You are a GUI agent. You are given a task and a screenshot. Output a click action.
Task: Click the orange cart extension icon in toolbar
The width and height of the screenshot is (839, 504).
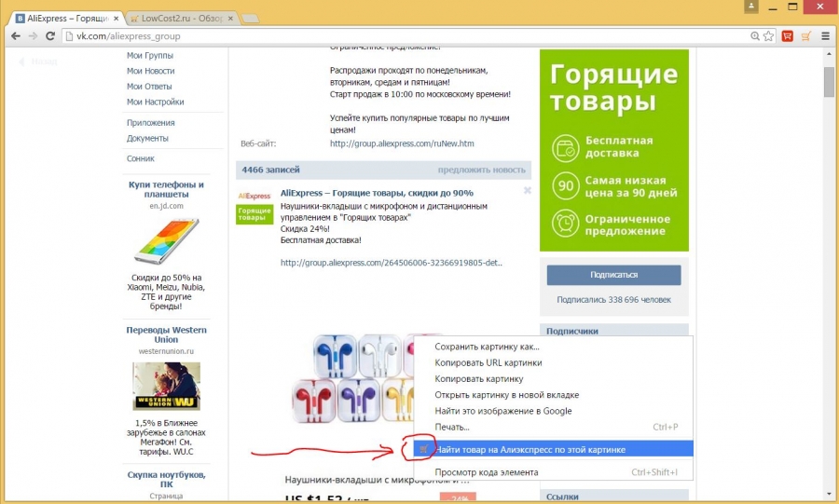805,36
